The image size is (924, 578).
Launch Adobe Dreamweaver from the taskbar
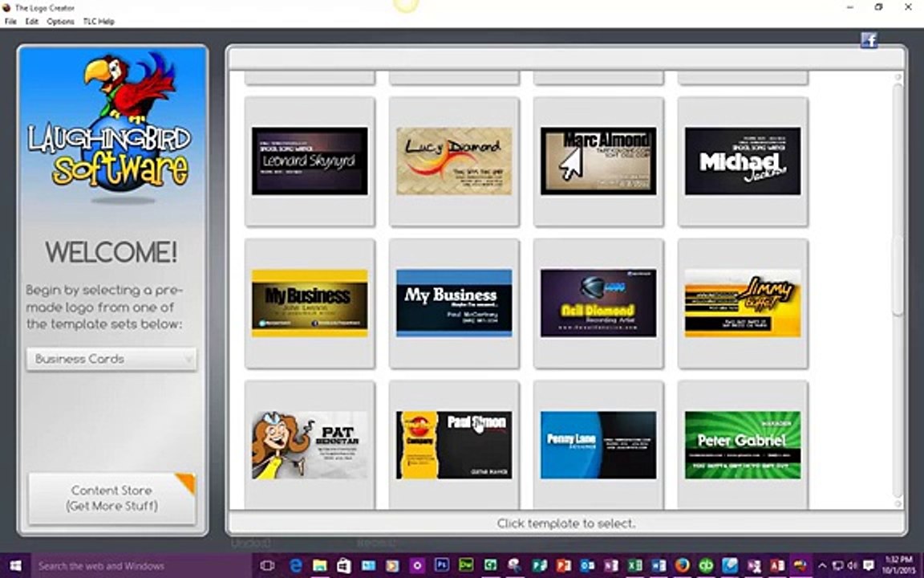point(466,566)
